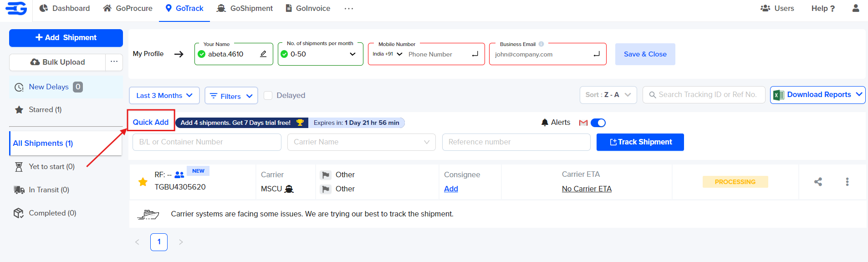Open Starred (1) shipments

tap(38, 110)
